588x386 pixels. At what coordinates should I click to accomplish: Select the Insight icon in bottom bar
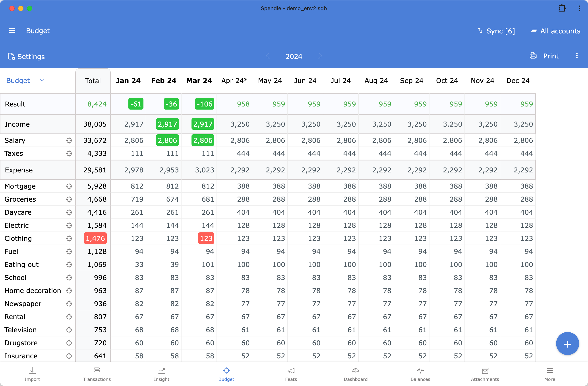pos(162,371)
